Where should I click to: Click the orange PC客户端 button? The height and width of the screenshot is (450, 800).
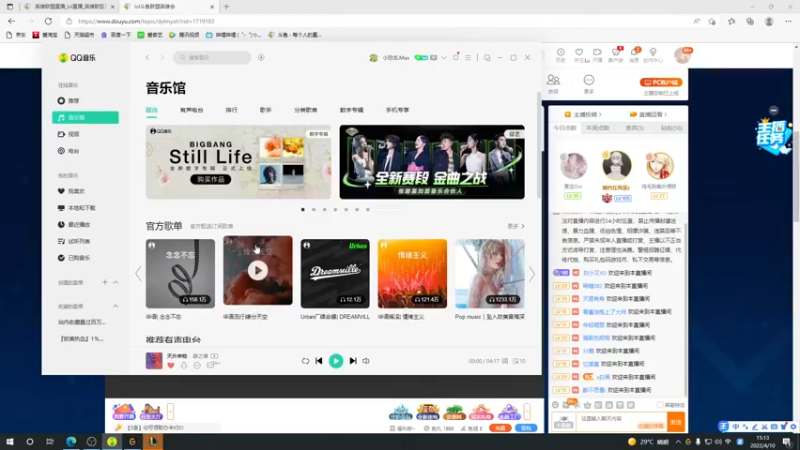coord(661,82)
